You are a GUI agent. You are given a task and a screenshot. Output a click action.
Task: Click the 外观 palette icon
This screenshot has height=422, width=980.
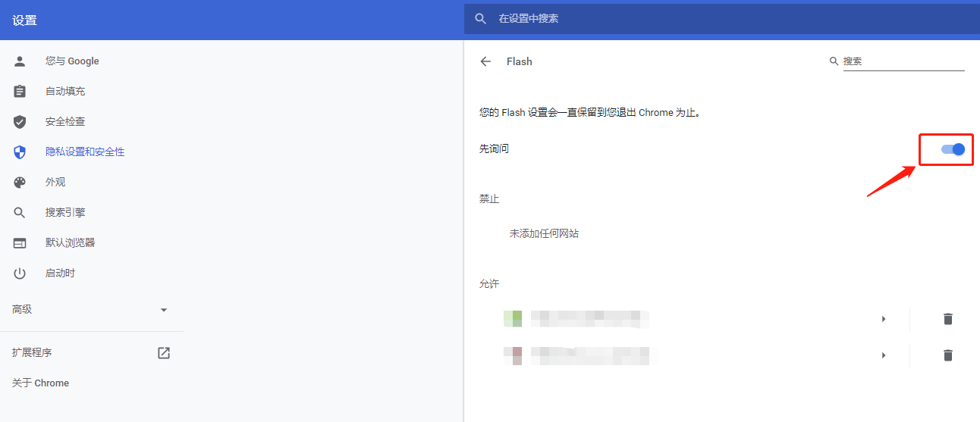[x=20, y=183]
